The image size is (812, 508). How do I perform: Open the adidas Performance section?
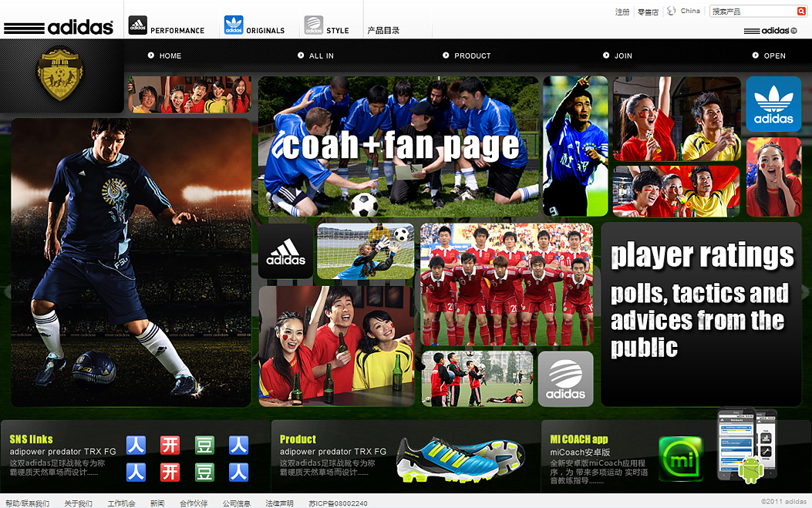tap(167, 26)
